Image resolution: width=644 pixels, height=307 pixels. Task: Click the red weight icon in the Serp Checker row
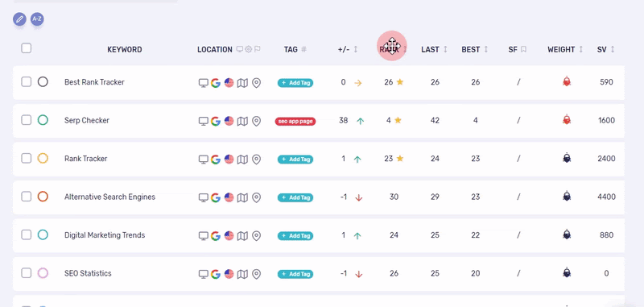coord(567,120)
